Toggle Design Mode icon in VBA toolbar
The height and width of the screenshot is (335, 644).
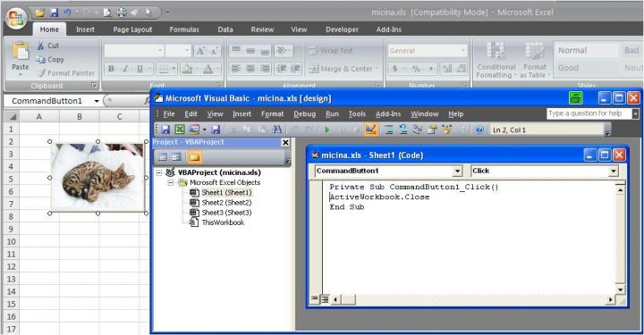[x=370, y=130]
